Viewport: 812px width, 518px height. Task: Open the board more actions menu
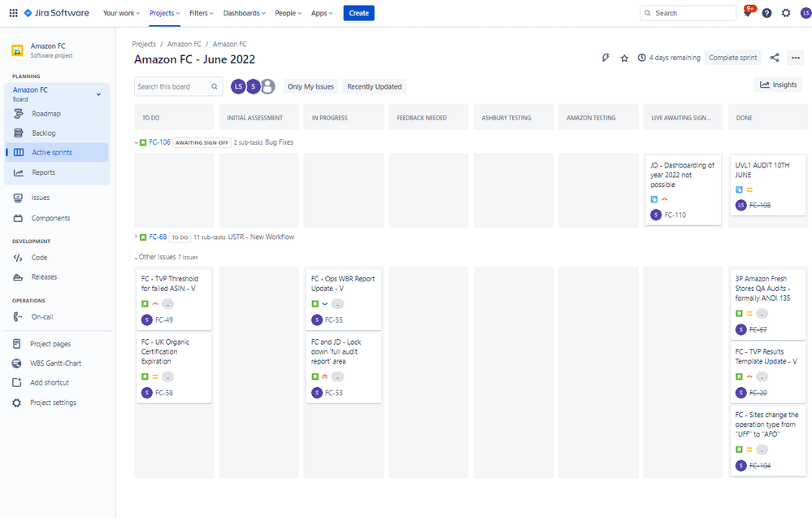(x=796, y=58)
